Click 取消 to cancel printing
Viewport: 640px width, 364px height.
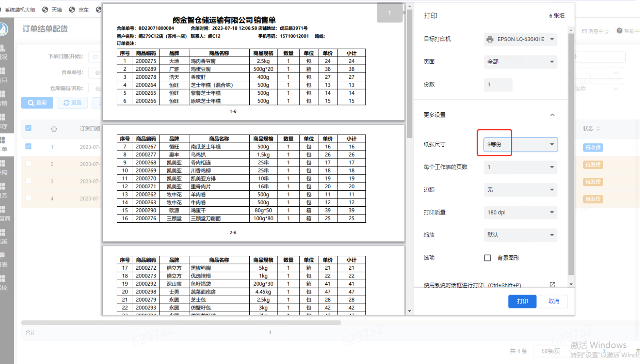(x=554, y=301)
